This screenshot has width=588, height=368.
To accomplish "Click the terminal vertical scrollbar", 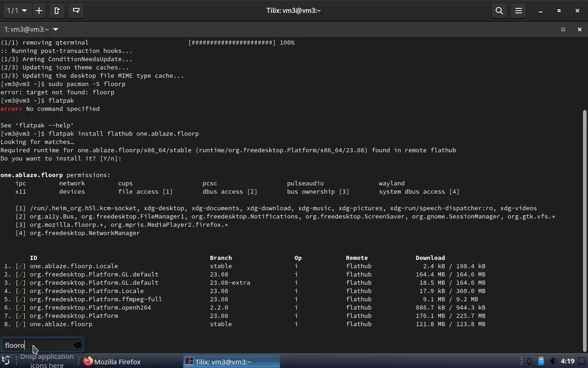I will coord(584,230).
